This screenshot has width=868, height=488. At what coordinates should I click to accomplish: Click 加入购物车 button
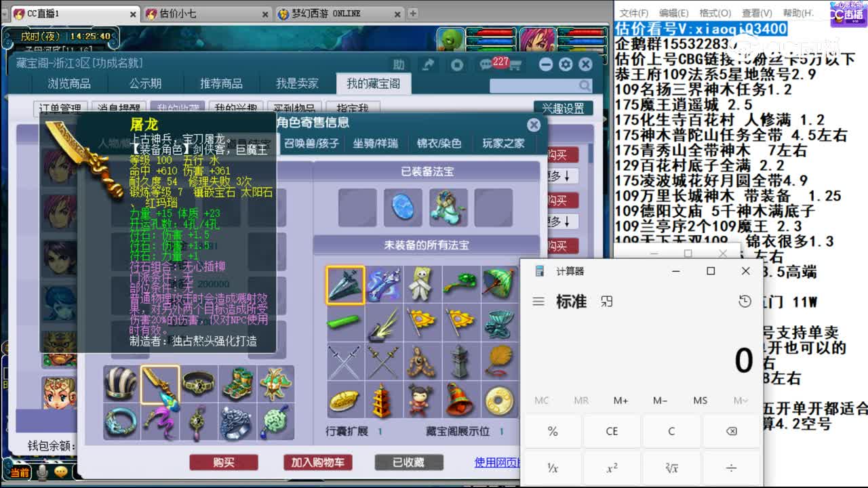[x=317, y=462]
